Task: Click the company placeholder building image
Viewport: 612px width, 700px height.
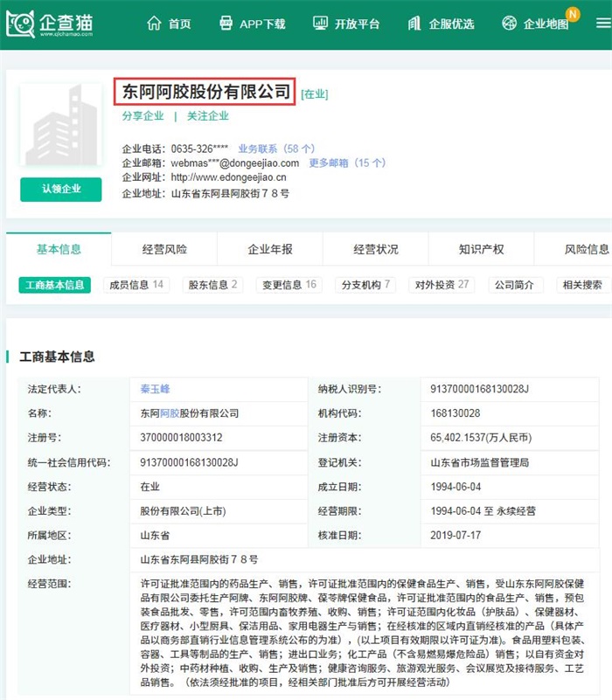Action: coord(60,125)
